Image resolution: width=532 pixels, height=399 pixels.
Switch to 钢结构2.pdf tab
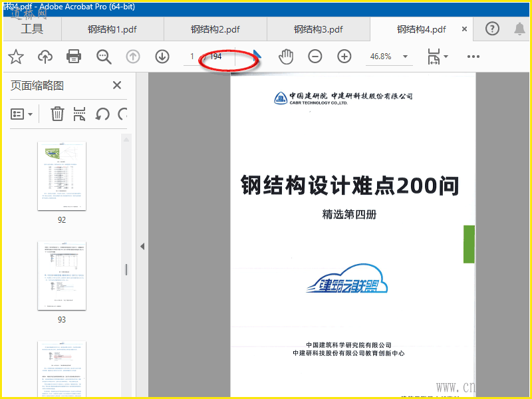point(215,29)
